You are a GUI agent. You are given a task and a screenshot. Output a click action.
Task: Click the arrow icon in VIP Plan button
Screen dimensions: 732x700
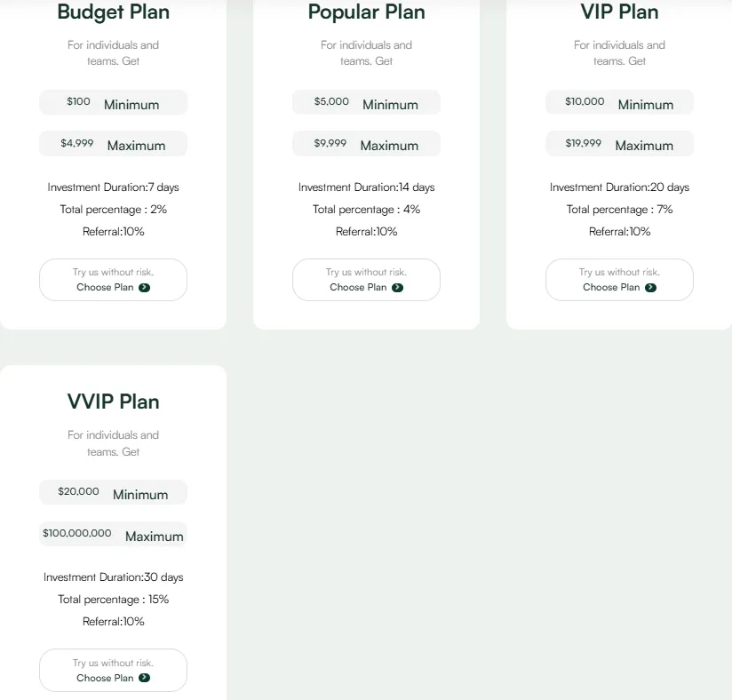651,288
